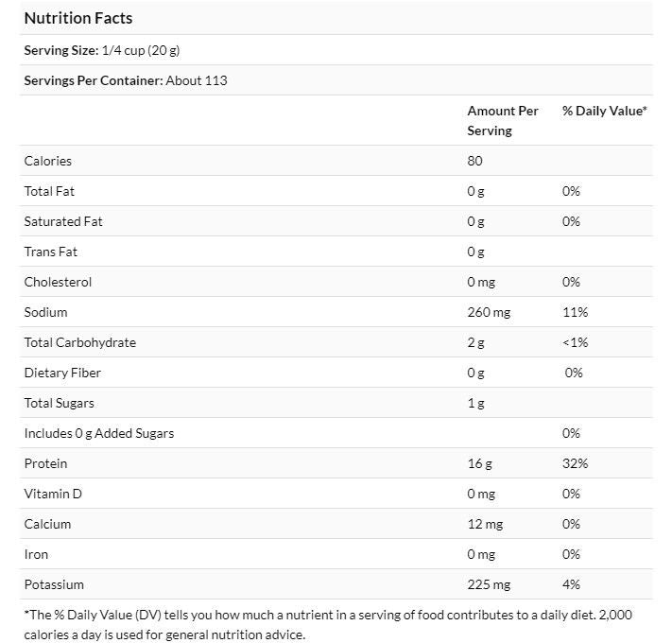Screen dimensions: 672x643
Task: Select the Trans Fat row label
Action: click(x=51, y=252)
